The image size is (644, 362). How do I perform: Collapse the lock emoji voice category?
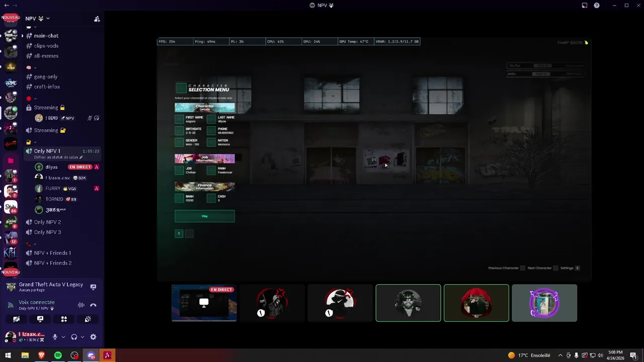[x=31, y=142]
